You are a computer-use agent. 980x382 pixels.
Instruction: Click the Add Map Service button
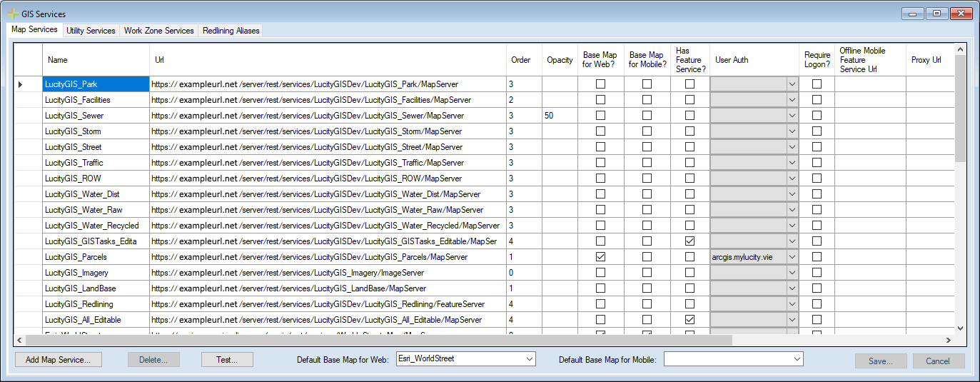[59, 360]
